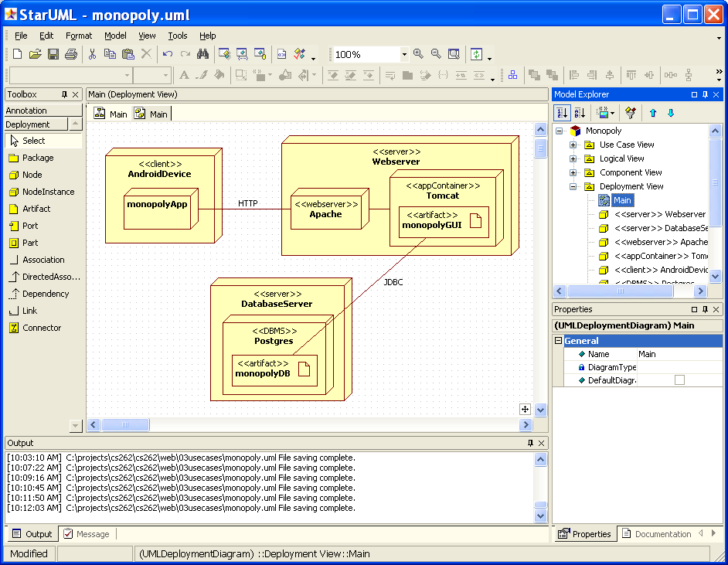The height and width of the screenshot is (565, 728).
Task: Click the Paste clipboard icon
Action: tap(128, 54)
